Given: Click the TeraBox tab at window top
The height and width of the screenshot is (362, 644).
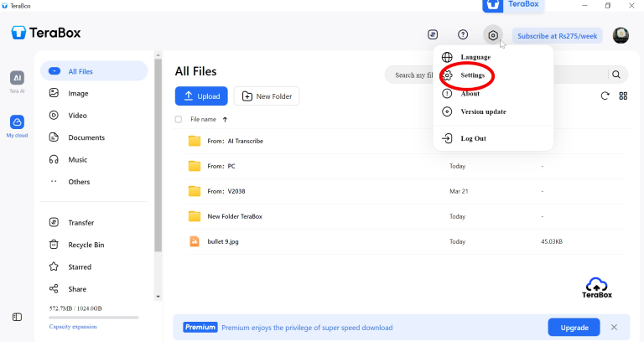Looking at the screenshot, I should 513,6.
